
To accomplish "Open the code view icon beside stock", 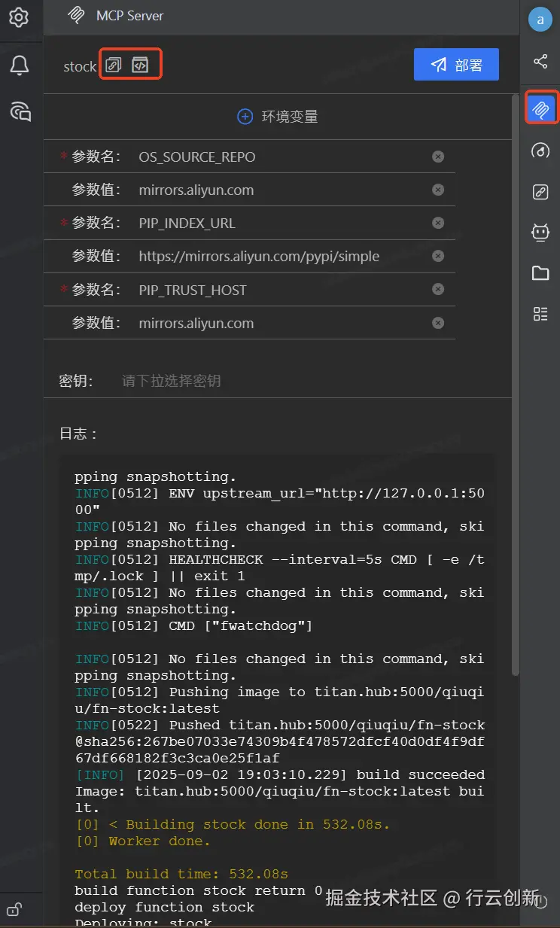I will 140,65.
